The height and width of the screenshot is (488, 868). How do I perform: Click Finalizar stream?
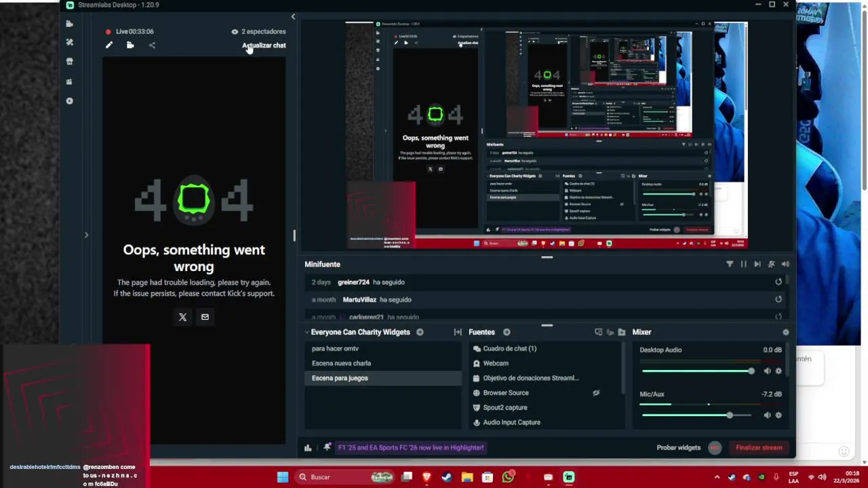[x=759, y=447]
